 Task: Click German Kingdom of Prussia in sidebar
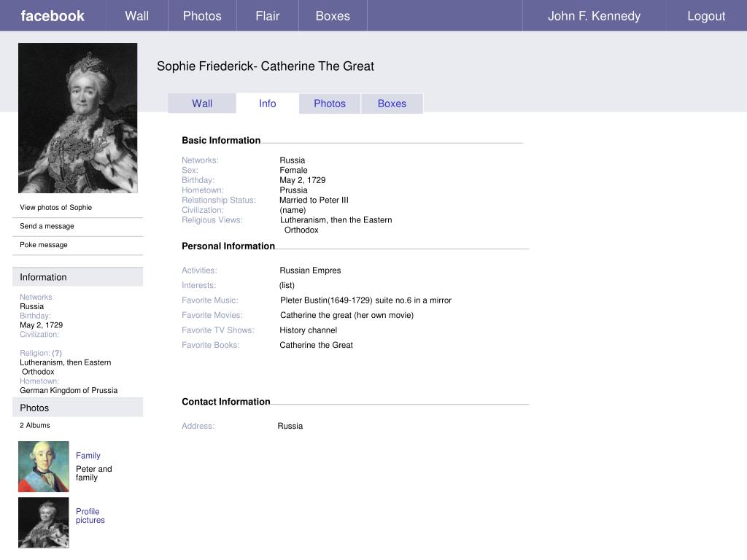[x=69, y=390]
